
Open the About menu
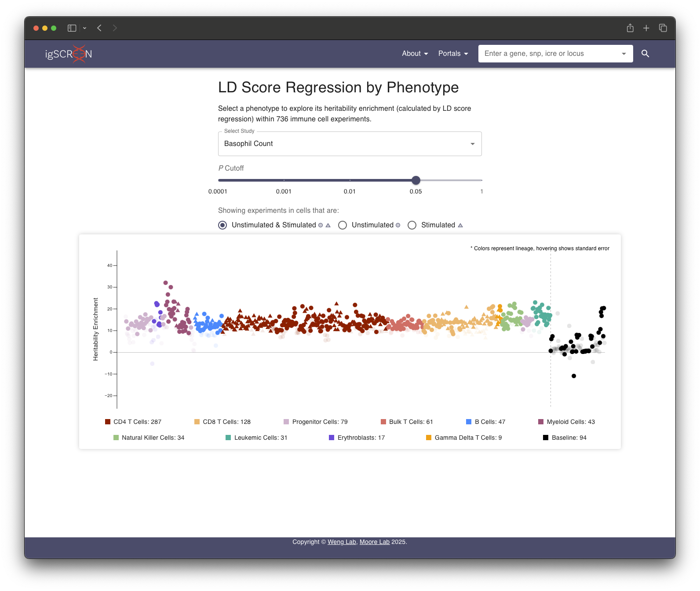click(x=415, y=54)
